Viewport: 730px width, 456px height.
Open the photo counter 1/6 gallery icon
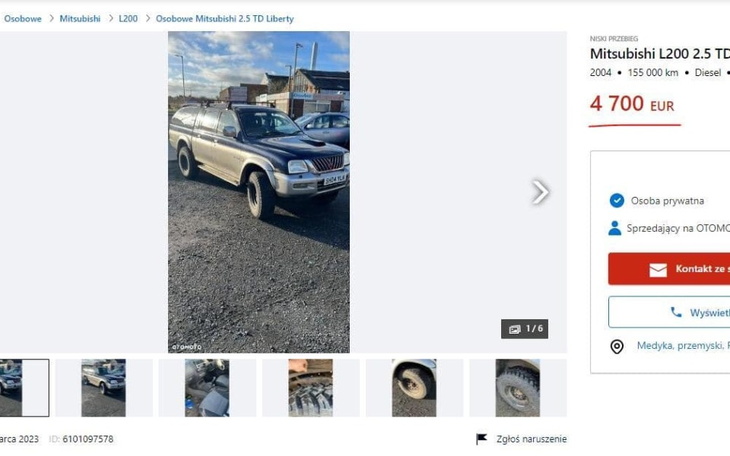click(514, 329)
